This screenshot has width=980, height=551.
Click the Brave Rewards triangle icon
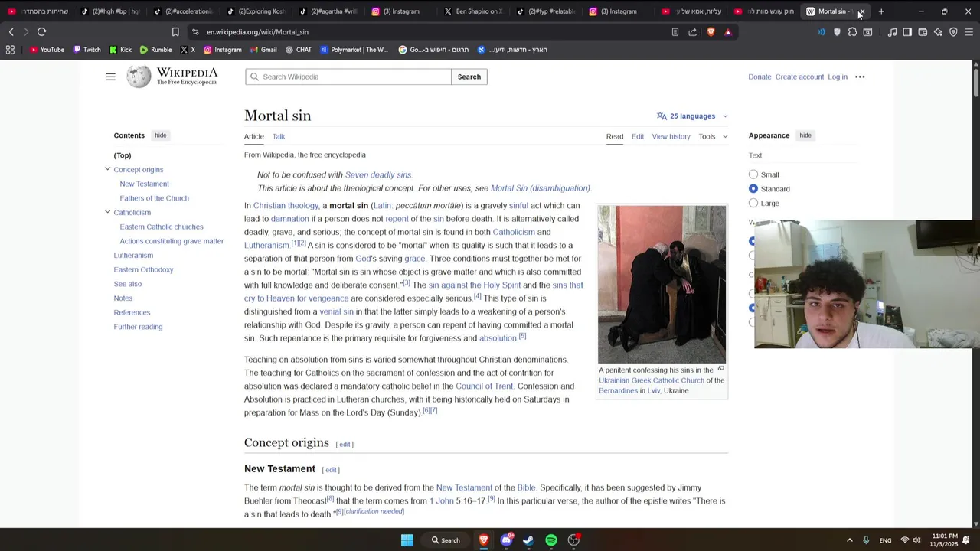(x=728, y=32)
